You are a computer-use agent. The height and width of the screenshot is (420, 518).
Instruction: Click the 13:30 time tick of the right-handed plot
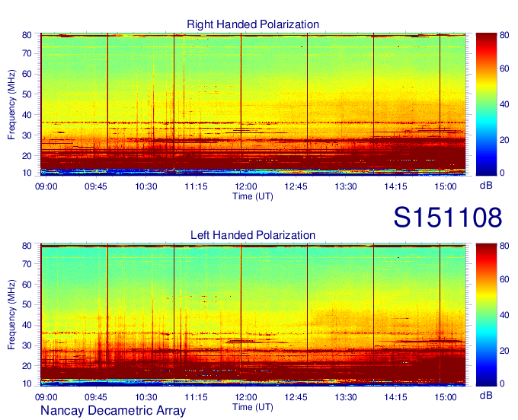point(346,186)
